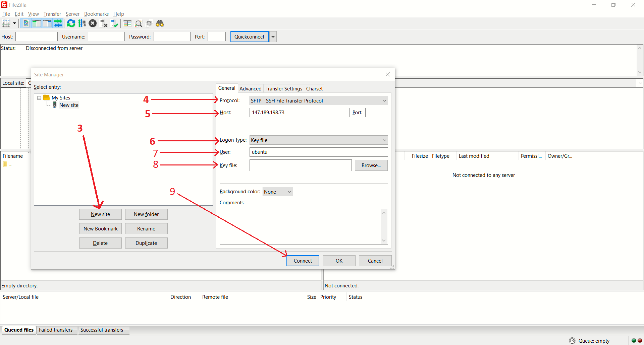
Task: Click the New folder button
Action: pos(146,214)
